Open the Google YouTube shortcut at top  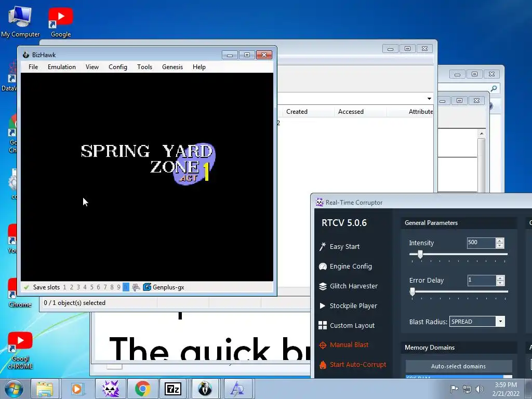point(61,21)
